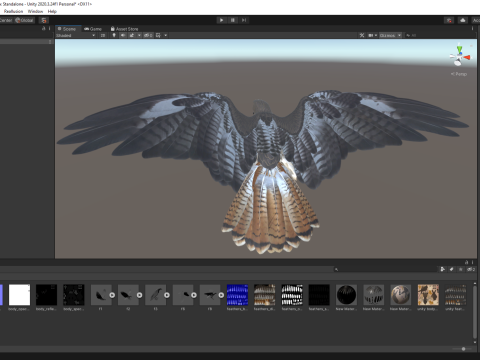Open the grid settings dropdown arrow

pos(166,35)
